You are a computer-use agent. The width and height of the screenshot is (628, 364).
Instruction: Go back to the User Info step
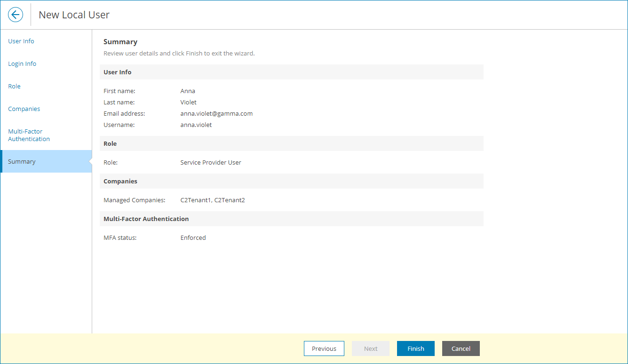coord(21,41)
